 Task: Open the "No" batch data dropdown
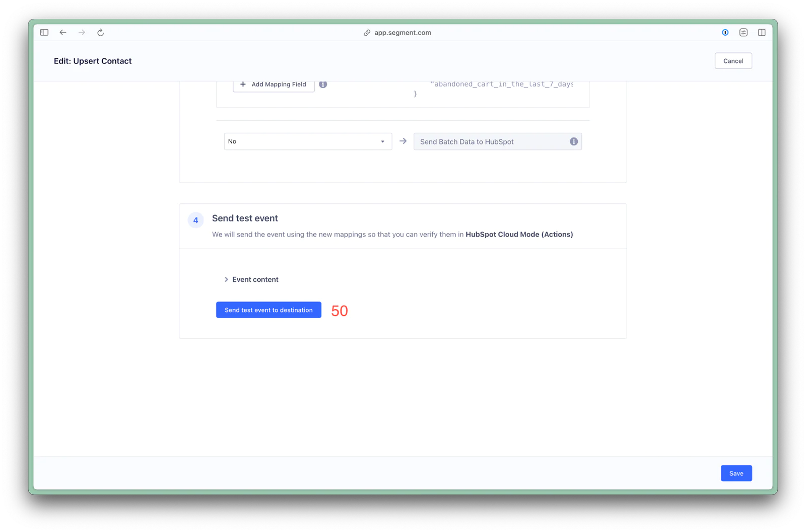coord(308,141)
